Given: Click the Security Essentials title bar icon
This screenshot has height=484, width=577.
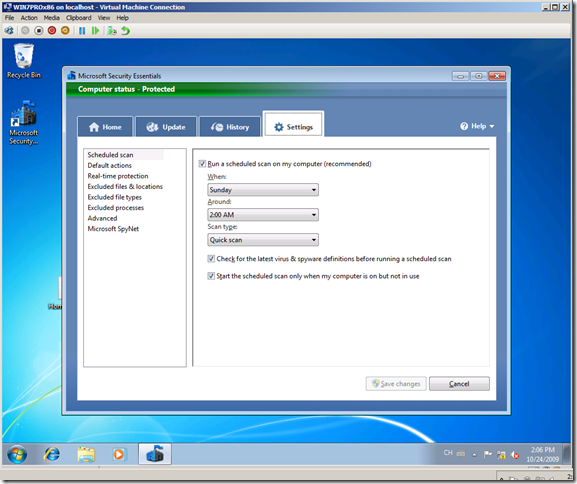Looking at the screenshot, I should click(x=71, y=75).
